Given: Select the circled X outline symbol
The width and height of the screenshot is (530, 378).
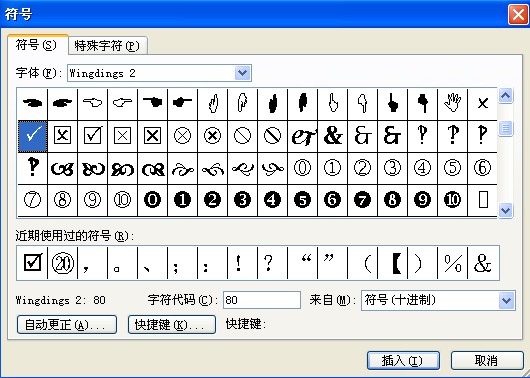Looking at the screenshot, I should click(x=183, y=136).
